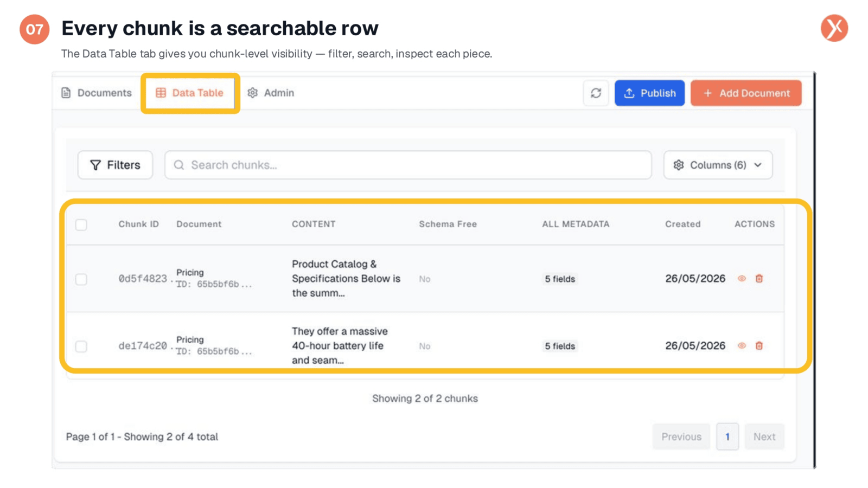This screenshot has height=488, width=868.
Task: Tick the select-all header checkbox
Action: [x=81, y=224]
